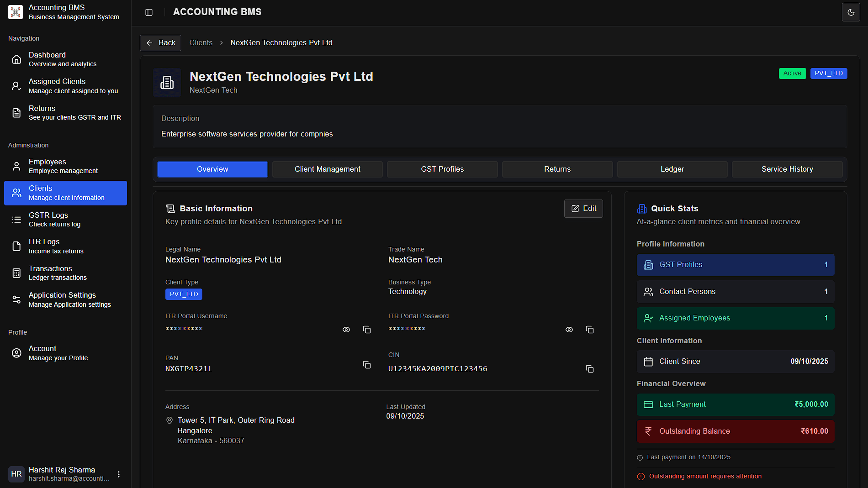Go back using the Back button
The width and height of the screenshot is (868, 488).
point(160,43)
